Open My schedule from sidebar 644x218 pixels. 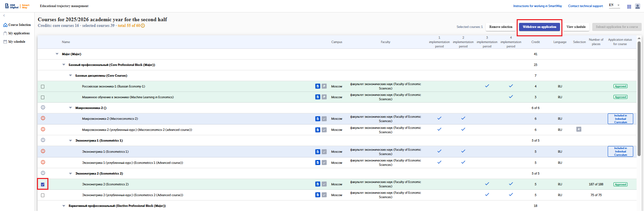(x=16, y=42)
